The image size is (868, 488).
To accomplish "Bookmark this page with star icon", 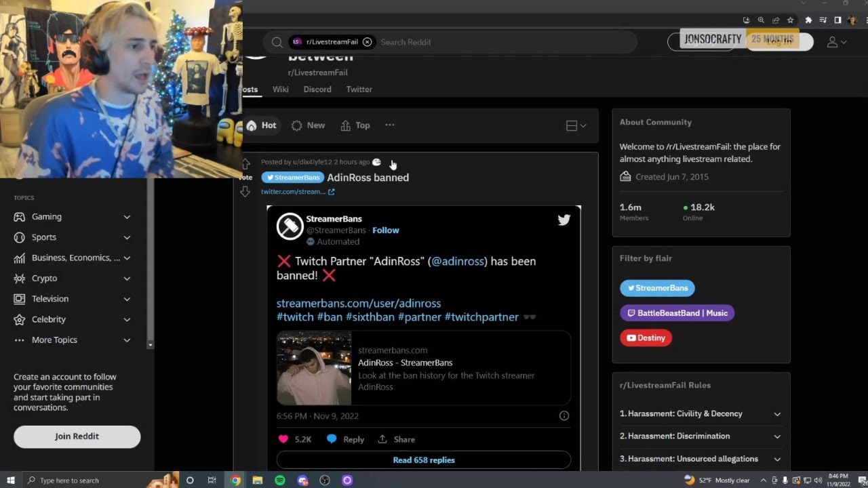I will [x=790, y=20].
